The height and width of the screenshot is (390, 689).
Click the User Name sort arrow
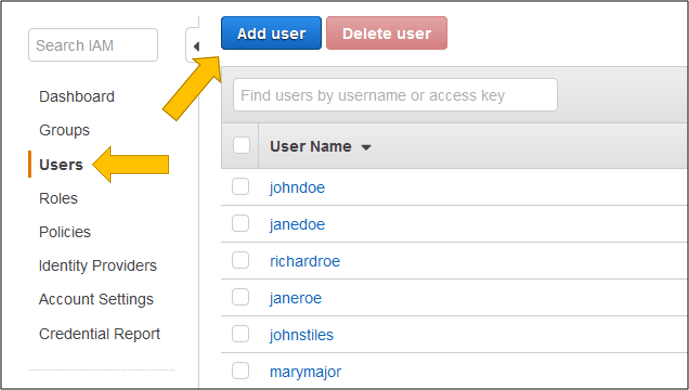pos(366,148)
